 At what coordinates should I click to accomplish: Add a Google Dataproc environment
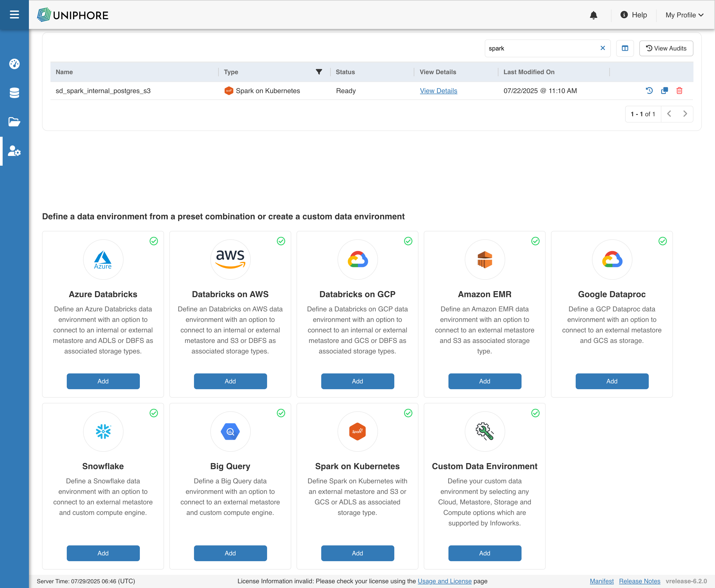coord(612,381)
